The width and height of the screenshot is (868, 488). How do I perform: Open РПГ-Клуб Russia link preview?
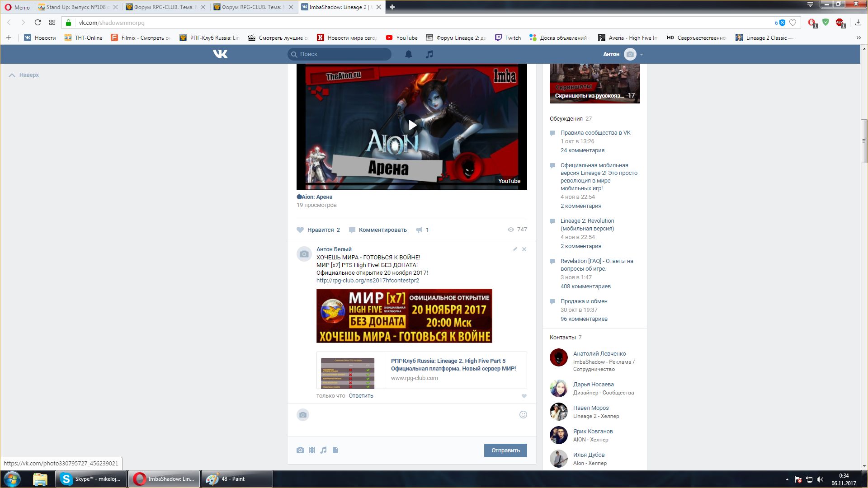(421, 370)
